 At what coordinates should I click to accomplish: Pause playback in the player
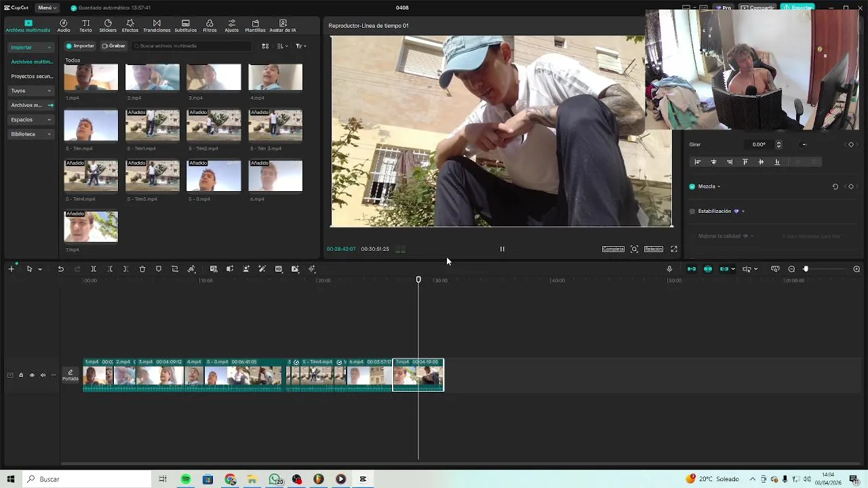[502, 249]
